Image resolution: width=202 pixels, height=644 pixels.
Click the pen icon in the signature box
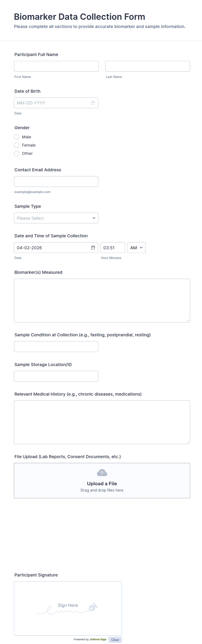[93, 607]
